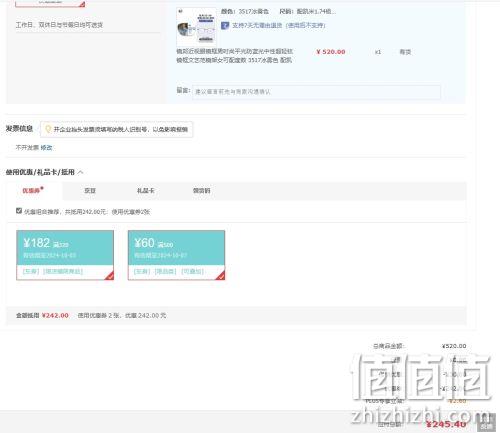The width and height of the screenshot is (500, 433).
Task: Select the ¥182 coupon card
Action: coord(65,255)
